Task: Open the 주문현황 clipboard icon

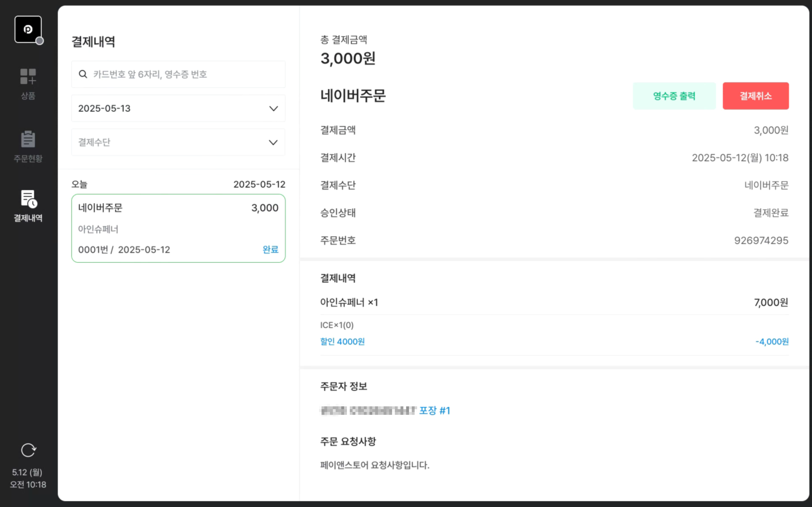Action: coord(28,139)
